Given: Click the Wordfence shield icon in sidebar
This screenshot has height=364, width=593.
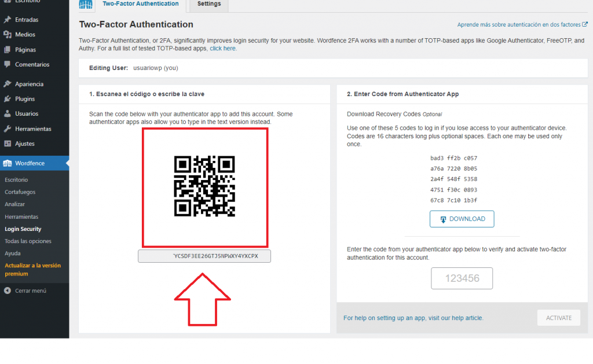Looking at the screenshot, I should pos(7,163).
